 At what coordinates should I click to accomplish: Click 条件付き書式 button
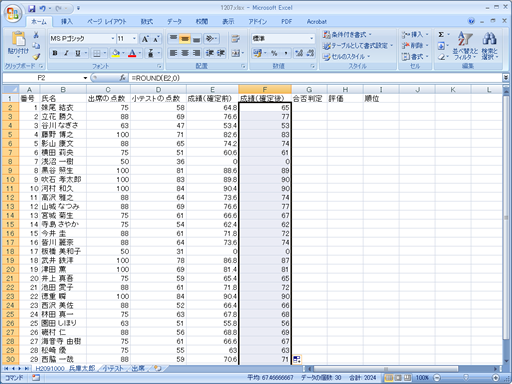pos(347,35)
